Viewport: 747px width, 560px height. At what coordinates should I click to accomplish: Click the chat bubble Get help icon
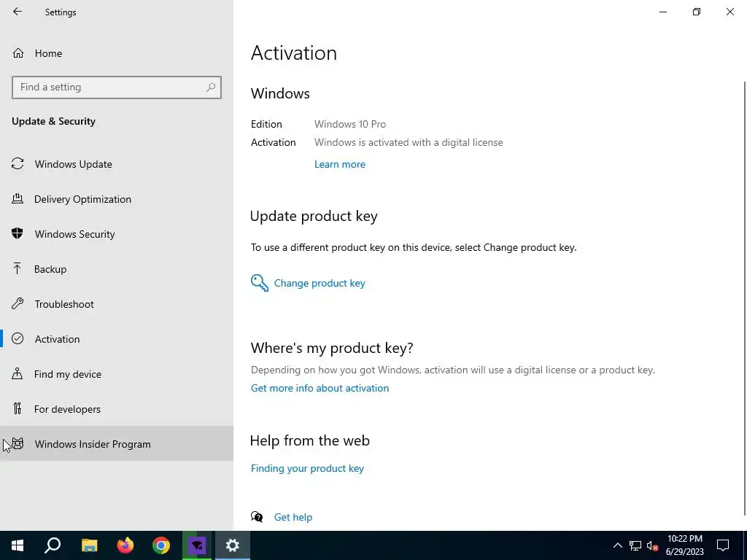coord(257,517)
